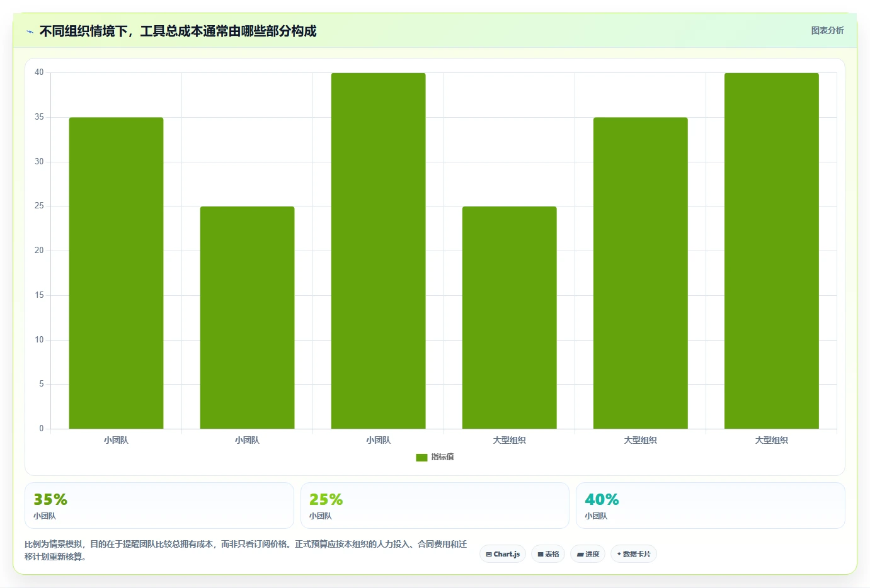Click the y-axis tick label 0
Viewport: 870px width, 588px height.
[x=42, y=429]
